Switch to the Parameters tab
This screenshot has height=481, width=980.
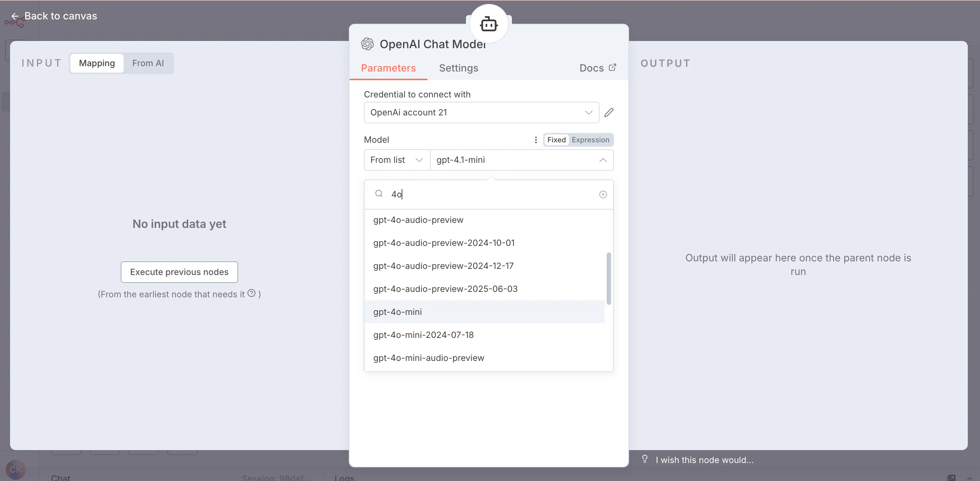[388, 68]
